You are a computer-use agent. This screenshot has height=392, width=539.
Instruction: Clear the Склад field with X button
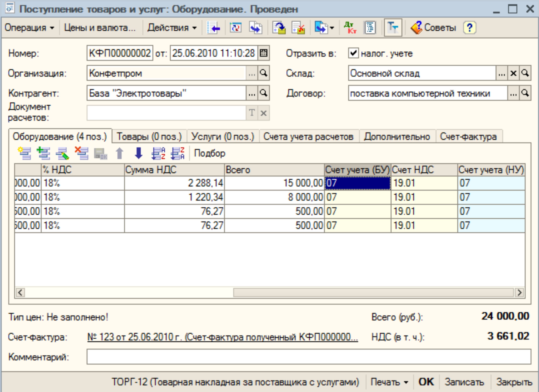513,73
